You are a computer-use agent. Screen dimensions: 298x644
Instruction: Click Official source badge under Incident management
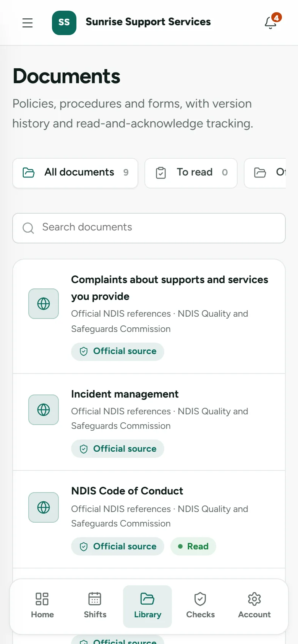pyautogui.click(x=118, y=449)
